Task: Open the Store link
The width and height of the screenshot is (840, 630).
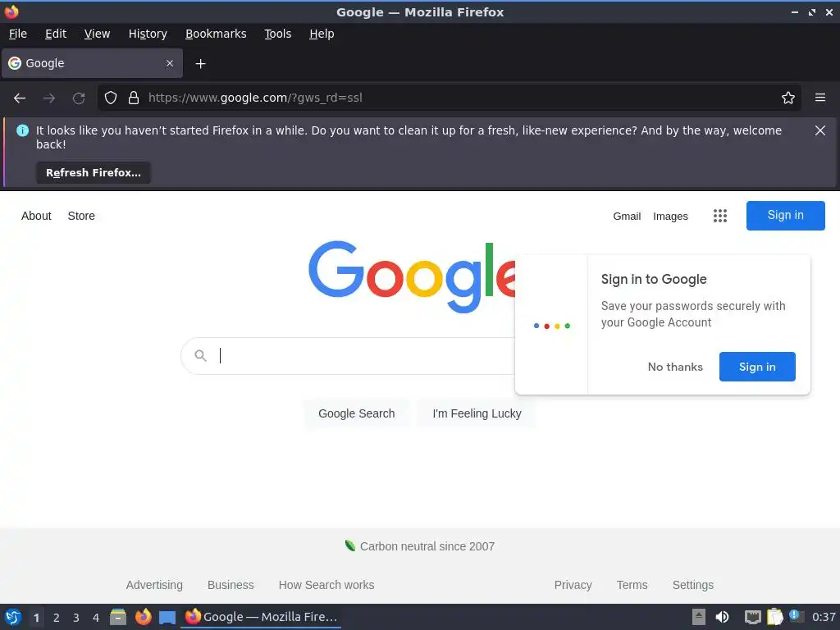Action: pyautogui.click(x=81, y=216)
